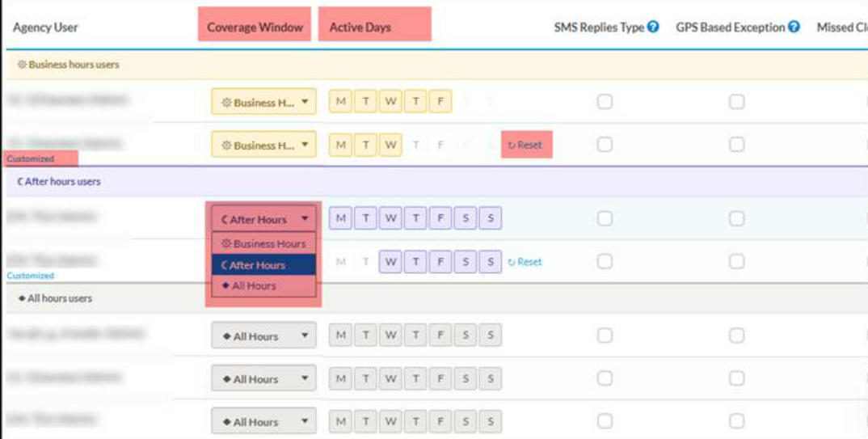Enable inactive Tuesday in After hours customized row
This screenshot has width=868, height=439.
point(365,261)
